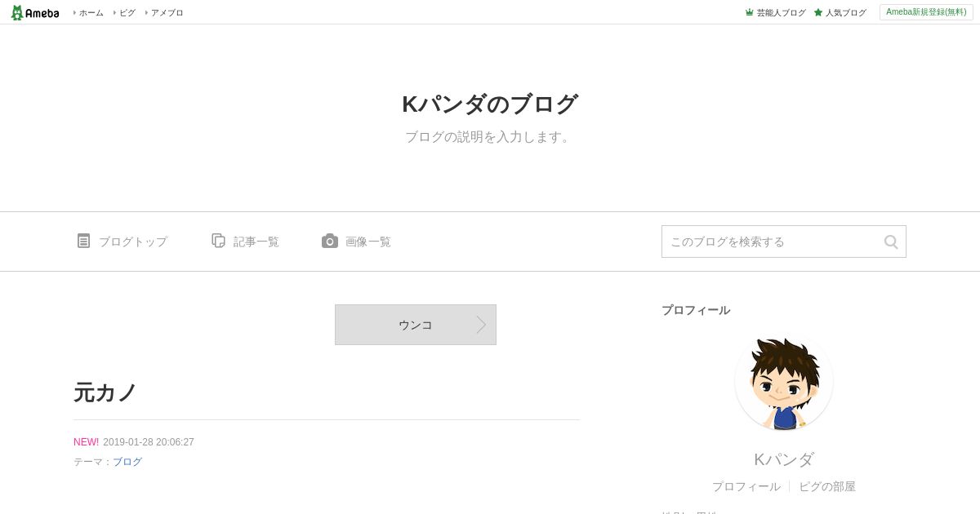Open the ホーム link in the top bar

coord(91,13)
